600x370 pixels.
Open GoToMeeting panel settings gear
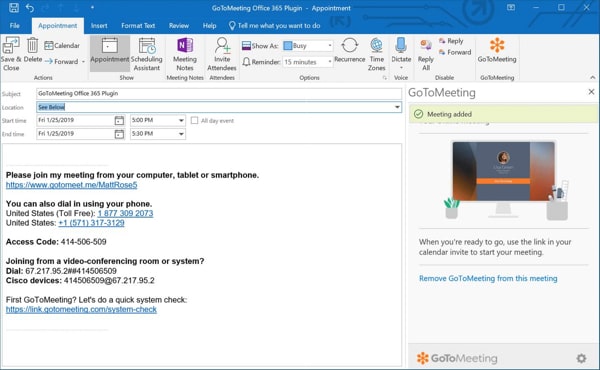point(581,359)
